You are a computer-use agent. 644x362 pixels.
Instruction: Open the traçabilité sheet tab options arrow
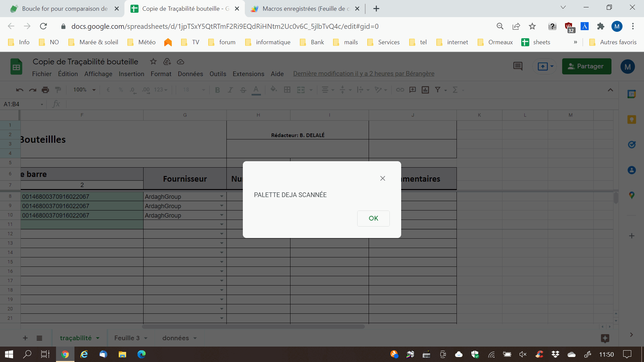point(98,338)
